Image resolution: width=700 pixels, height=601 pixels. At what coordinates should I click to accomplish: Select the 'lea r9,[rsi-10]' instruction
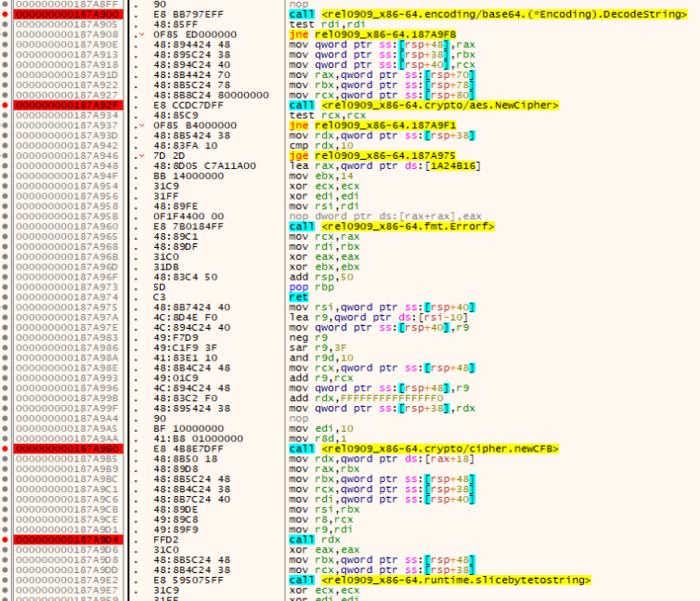(379, 318)
